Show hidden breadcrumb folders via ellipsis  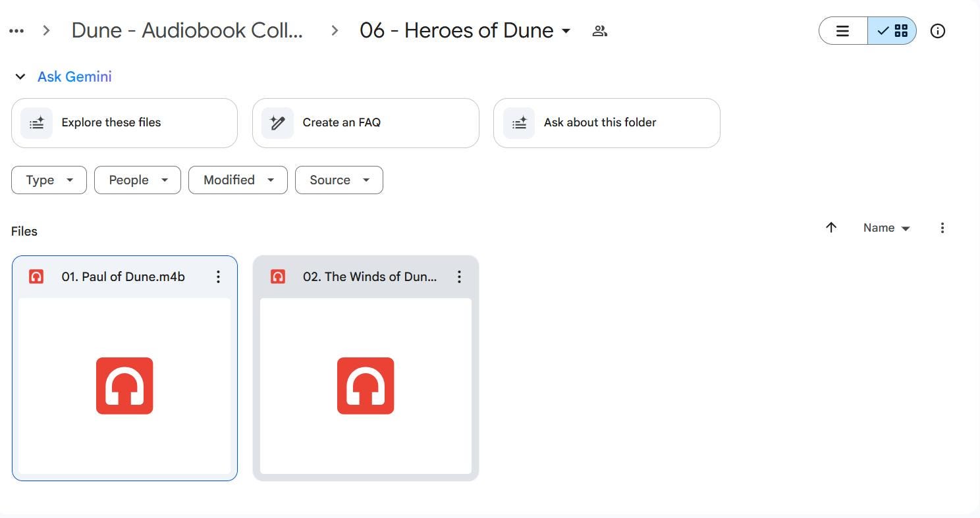[x=17, y=31]
